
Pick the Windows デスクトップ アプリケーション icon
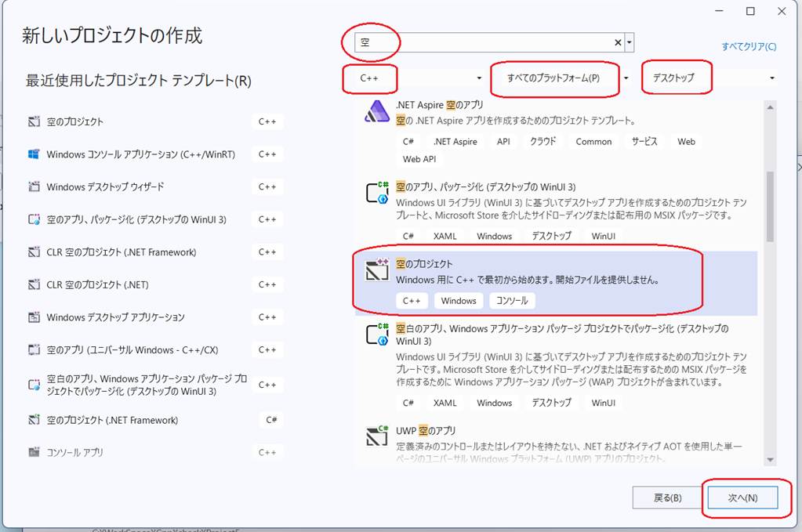(34, 317)
